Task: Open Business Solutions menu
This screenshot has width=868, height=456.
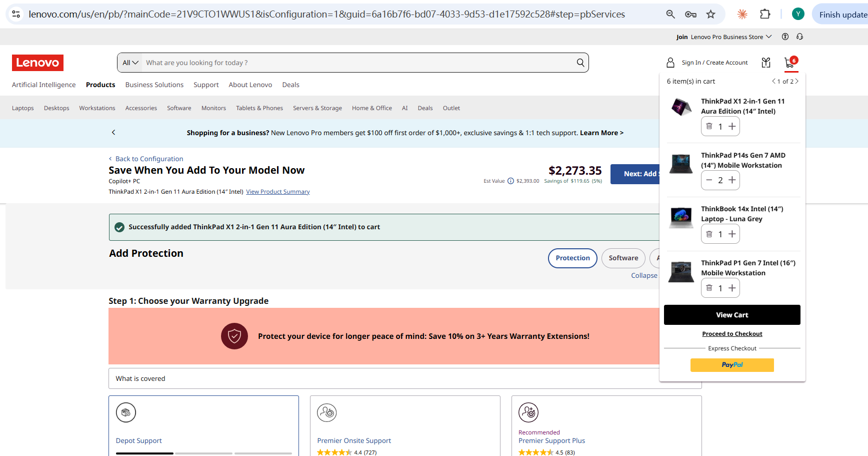Action: coord(154,85)
